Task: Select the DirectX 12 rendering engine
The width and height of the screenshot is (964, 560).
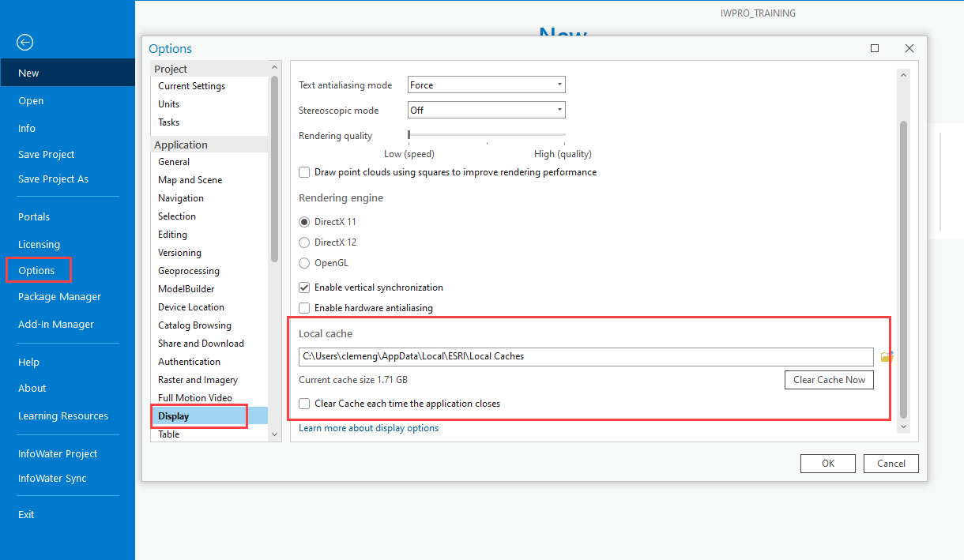Action: pos(304,242)
